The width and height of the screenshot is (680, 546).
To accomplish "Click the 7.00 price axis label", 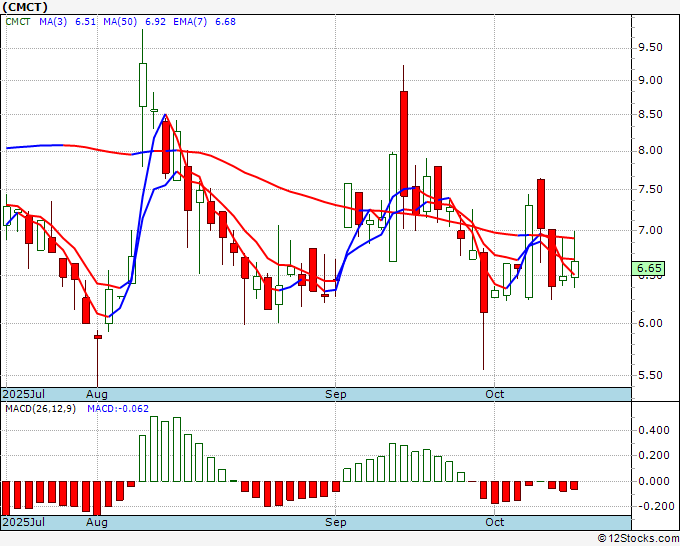I will [650, 230].
